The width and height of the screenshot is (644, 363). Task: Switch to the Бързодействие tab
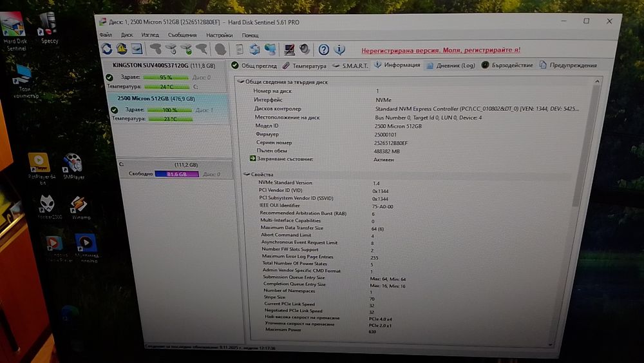(x=507, y=65)
